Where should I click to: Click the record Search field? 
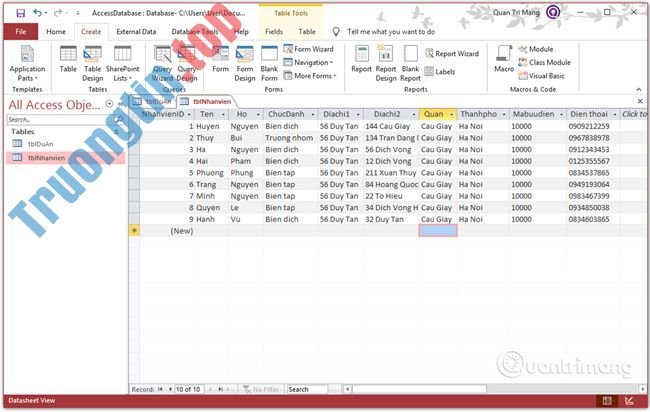[x=307, y=389]
